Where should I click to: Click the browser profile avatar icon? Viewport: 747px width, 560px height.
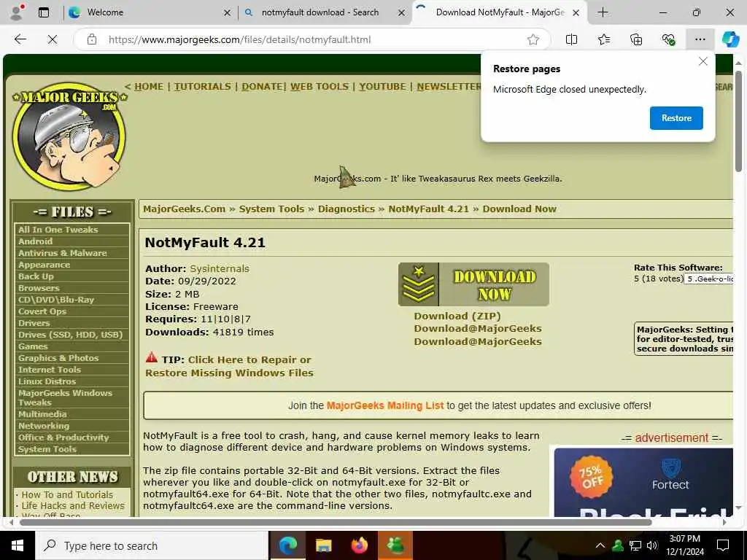click(x=18, y=12)
